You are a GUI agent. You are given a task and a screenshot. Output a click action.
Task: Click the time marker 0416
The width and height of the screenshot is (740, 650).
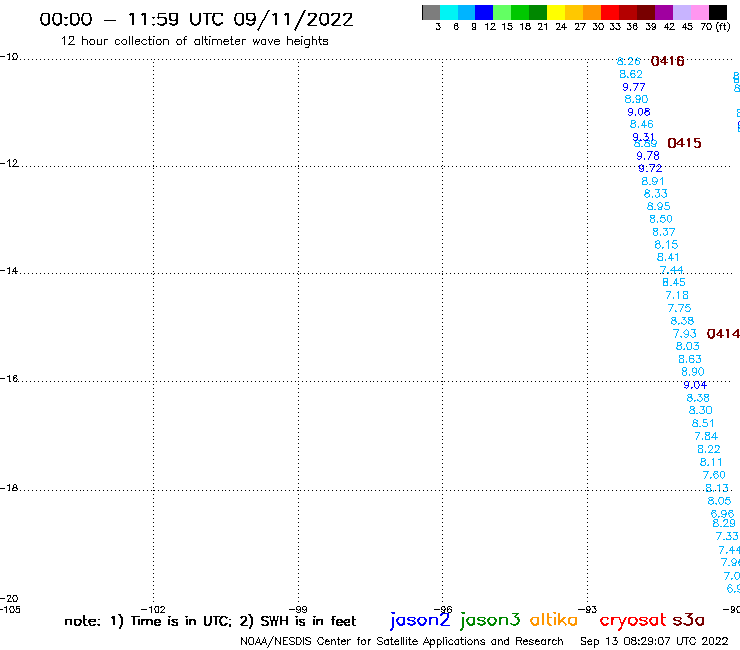tap(667, 61)
